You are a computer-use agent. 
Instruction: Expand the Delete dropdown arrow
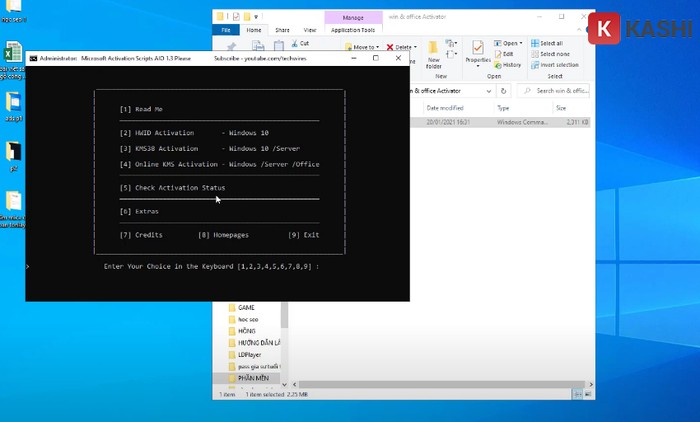coord(415,47)
